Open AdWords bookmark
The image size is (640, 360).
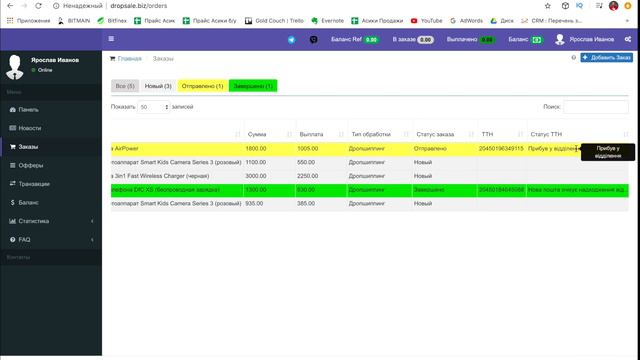click(x=467, y=20)
